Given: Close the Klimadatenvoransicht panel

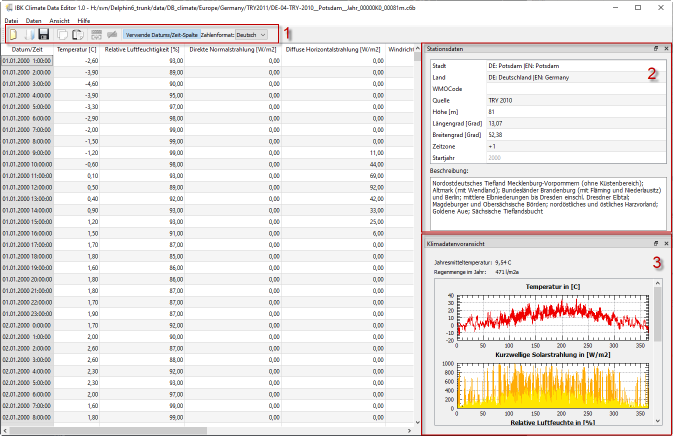Looking at the screenshot, I should pos(666,243).
